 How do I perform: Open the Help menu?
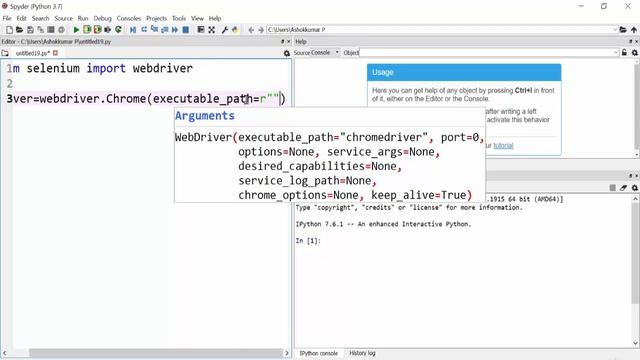pyautogui.click(x=215, y=18)
